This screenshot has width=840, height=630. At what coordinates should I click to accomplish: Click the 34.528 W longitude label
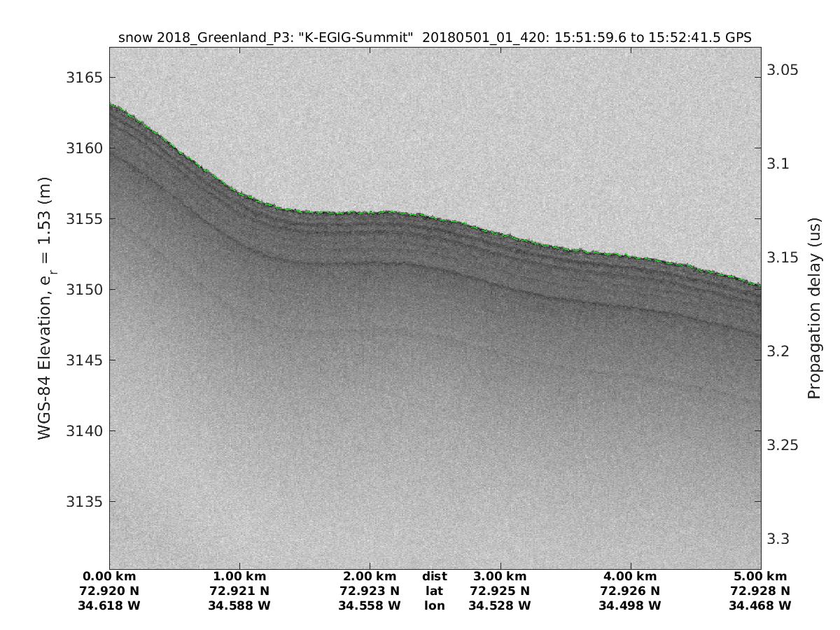pos(500,605)
